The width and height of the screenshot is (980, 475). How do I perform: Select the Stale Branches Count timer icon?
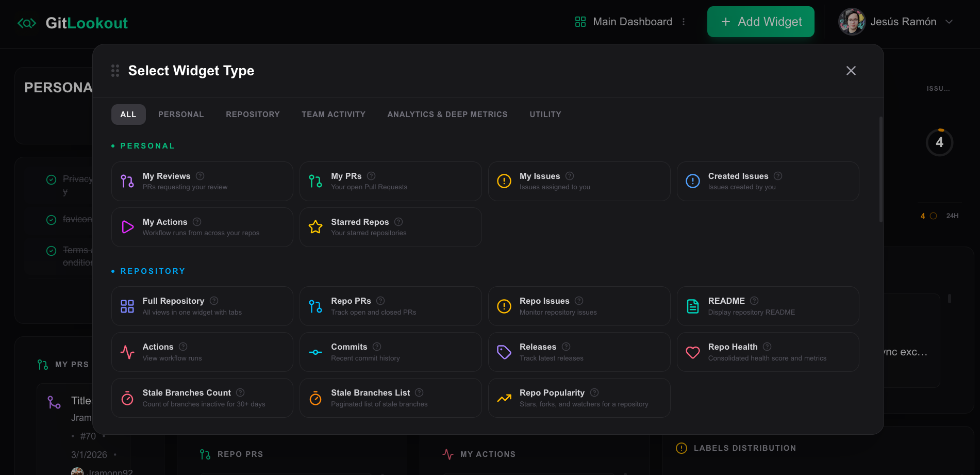pyautogui.click(x=127, y=398)
